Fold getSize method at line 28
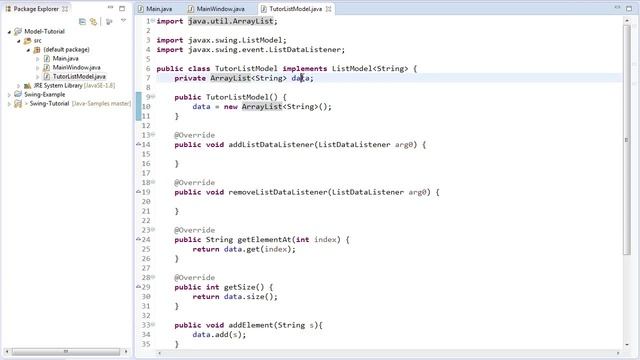 pos(153,277)
